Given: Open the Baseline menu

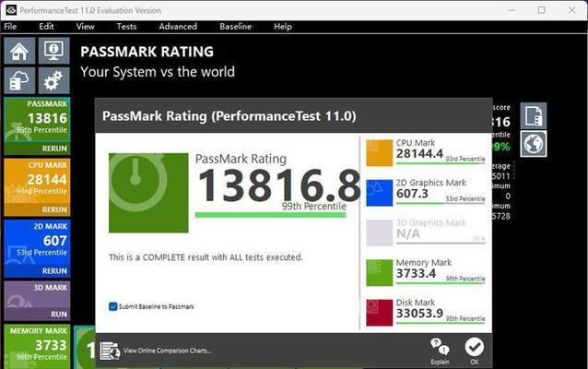Looking at the screenshot, I should 236,26.
